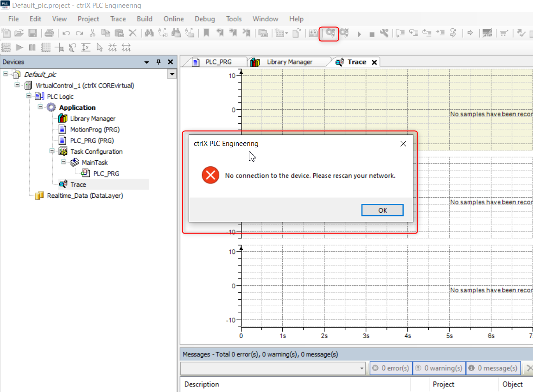This screenshot has height=392, width=533.
Task: Open the message category dropdown
Action: click(x=362, y=368)
